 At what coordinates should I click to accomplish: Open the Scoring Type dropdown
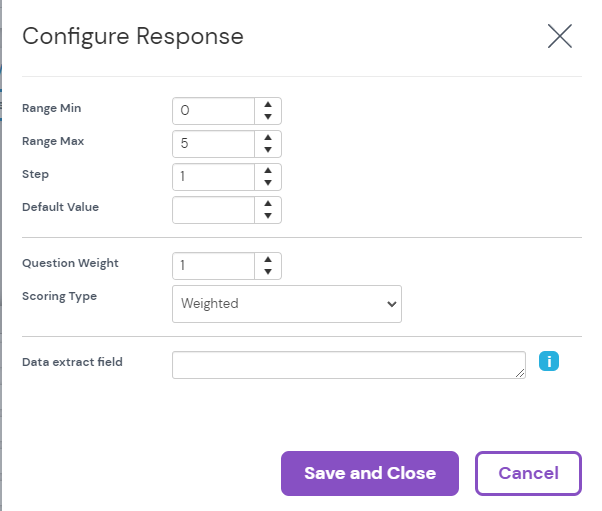coord(287,304)
